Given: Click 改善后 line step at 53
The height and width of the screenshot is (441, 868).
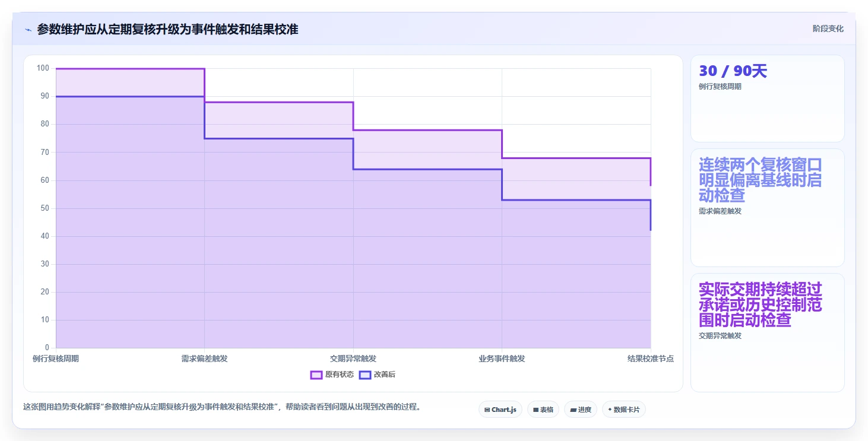Looking at the screenshot, I should 576,200.
